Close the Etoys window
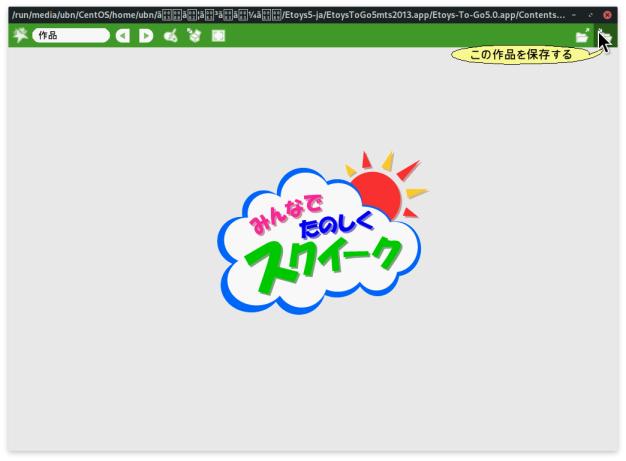Viewport: 626px width, 461px height. [607, 15]
